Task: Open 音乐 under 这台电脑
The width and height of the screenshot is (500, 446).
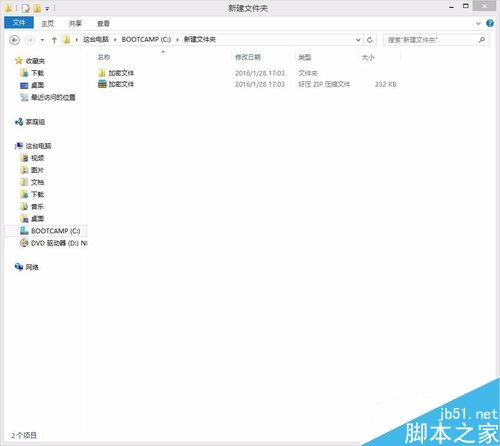Action: tap(37, 207)
